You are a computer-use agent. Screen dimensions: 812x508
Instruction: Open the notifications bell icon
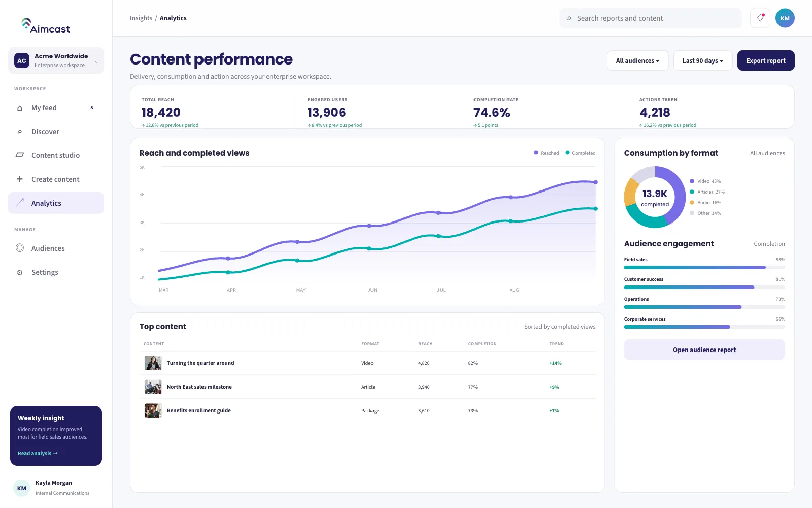pyautogui.click(x=760, y=18)
